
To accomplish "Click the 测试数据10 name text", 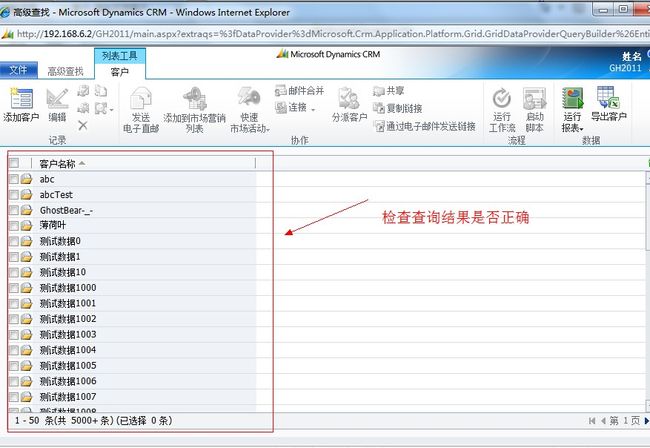I will pos(63,272).
